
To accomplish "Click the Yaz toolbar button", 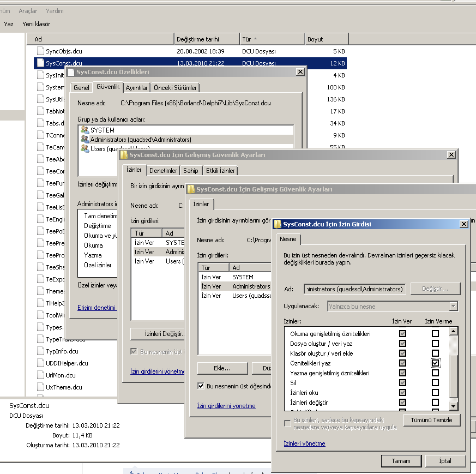I will pos(9,24).
